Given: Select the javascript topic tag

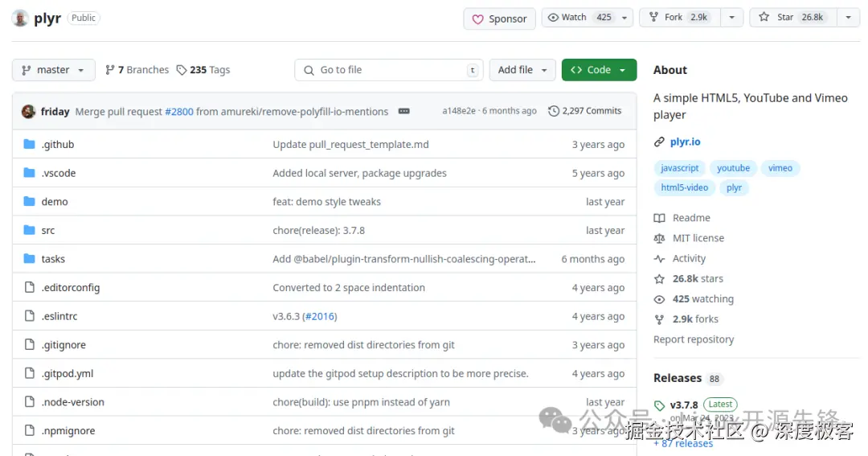Looking at the screenshot, I should click(x=680, y=168).
